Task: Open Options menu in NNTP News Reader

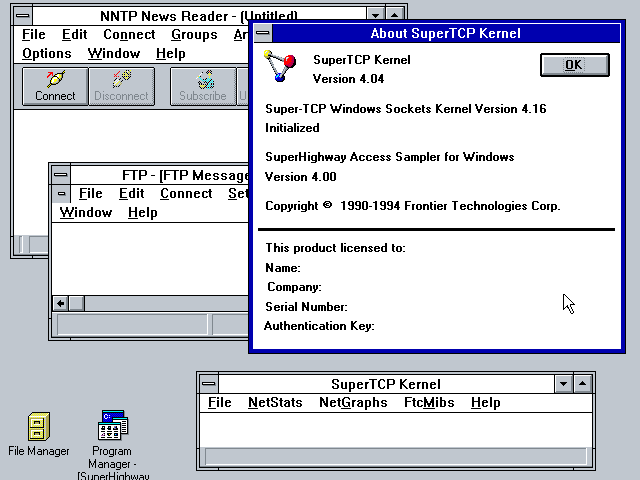Action: pos(47,53)
